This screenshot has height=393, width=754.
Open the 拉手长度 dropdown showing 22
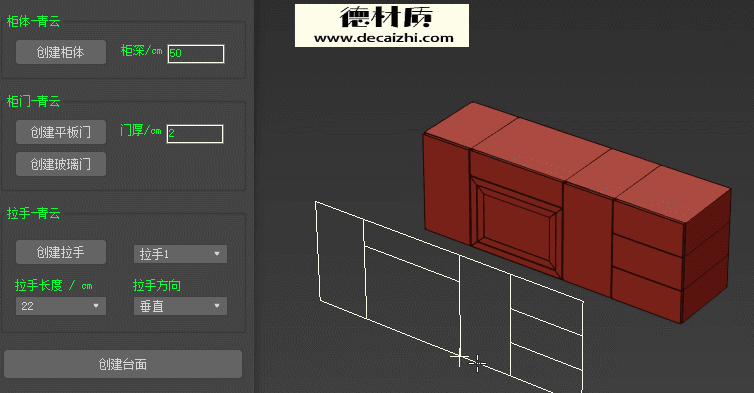[61, 306]
